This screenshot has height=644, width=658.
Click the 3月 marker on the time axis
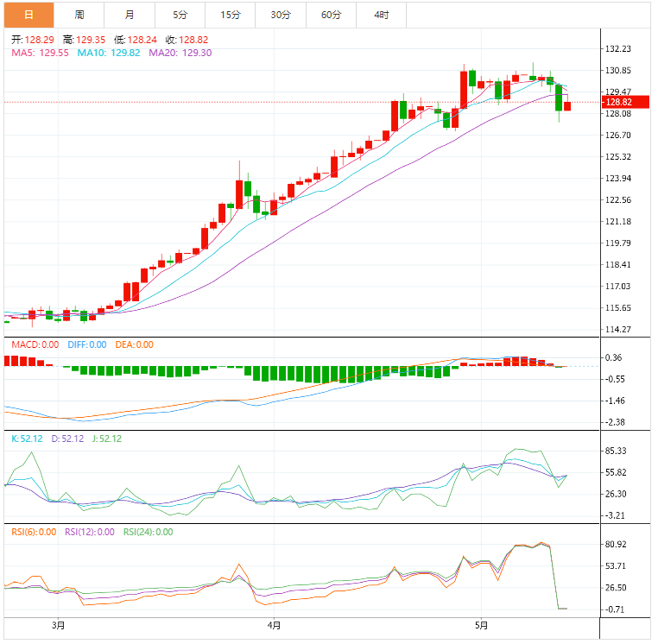58,625
